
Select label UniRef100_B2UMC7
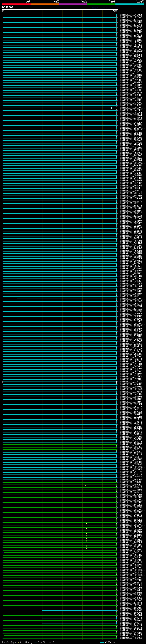tap(131, 635)
